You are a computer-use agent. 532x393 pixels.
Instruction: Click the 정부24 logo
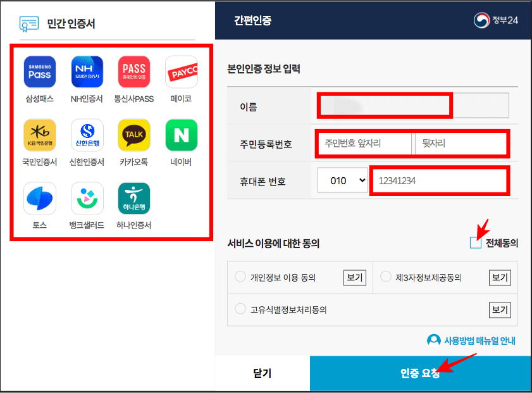click(496, 20)
